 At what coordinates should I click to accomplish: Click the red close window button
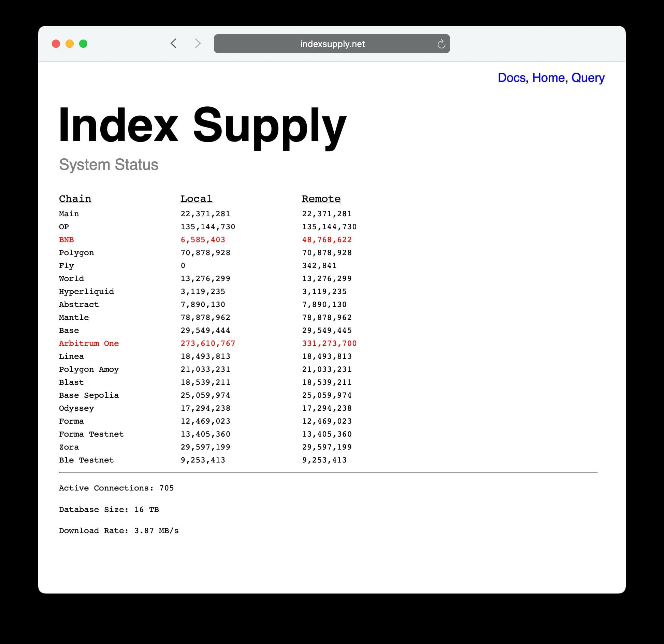56,44
